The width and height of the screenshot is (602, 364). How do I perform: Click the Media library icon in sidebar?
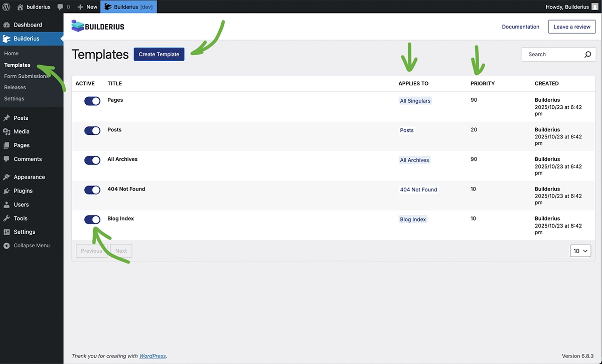(x=8, y=131)
